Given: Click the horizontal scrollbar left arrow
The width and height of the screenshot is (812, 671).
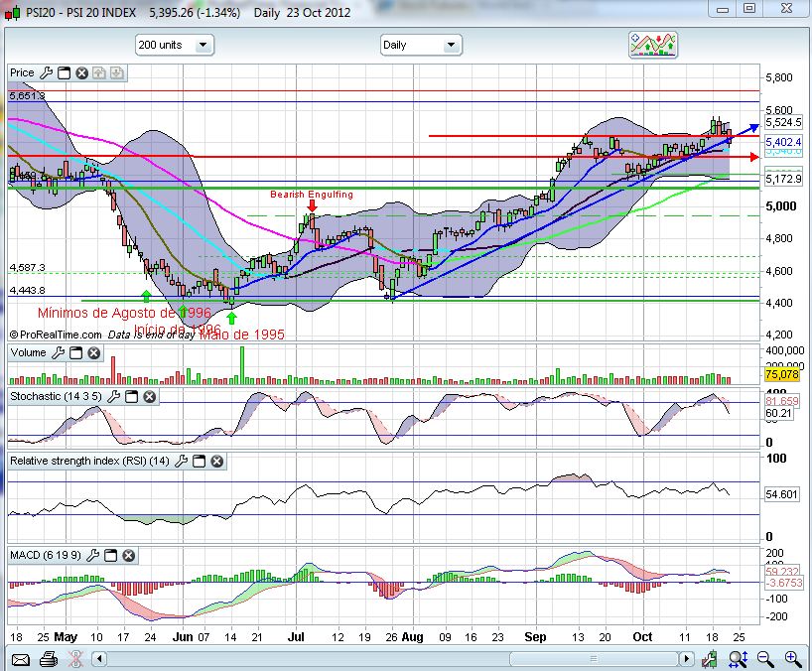Looking at the screenshot, I should 99,659.
